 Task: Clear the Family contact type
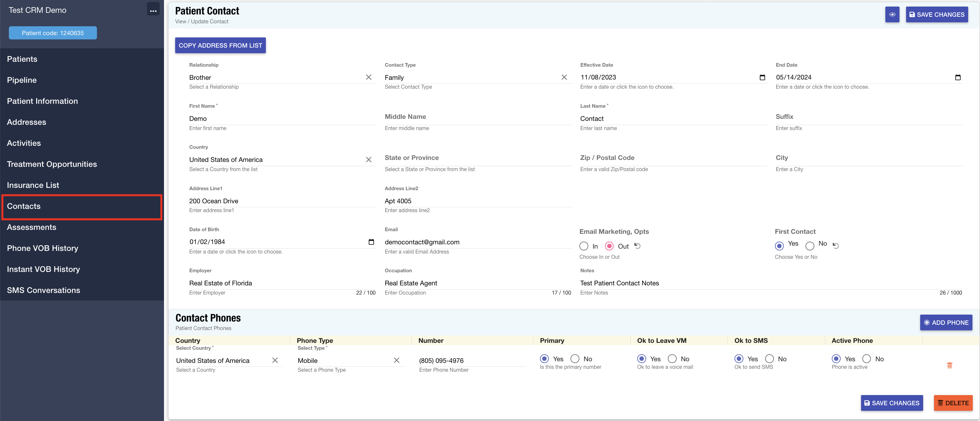pyautogui.click(x=564, y=77)
